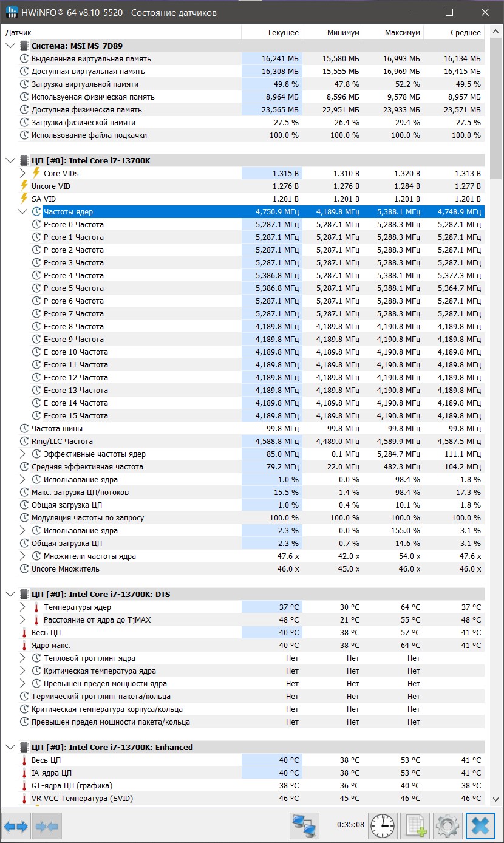Viewport: 504px width, 843px height.
Task: Select Загрузка виртуальной памяти row
Action: 243,84
